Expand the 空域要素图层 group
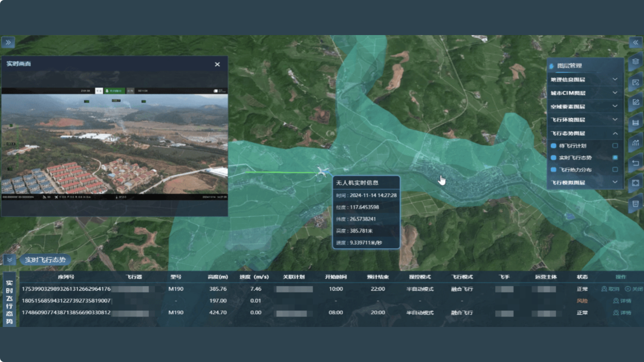This screenshot has height=362, width=644. (x=615, y=106)
